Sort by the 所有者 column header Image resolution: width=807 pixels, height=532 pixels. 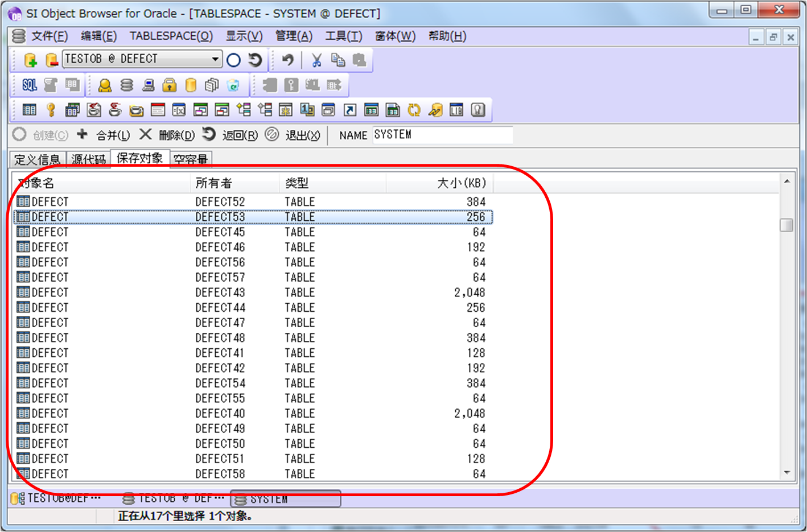[235, 183]
